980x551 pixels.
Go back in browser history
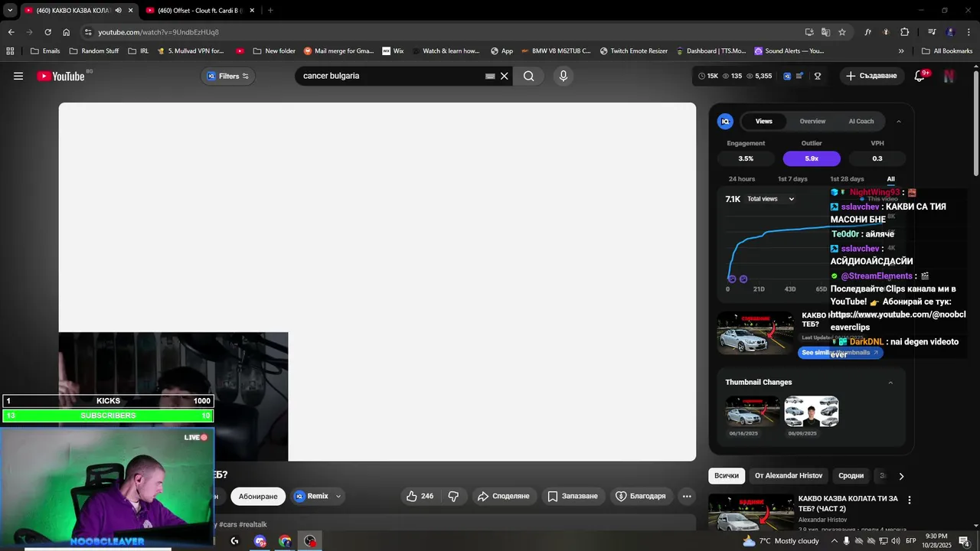pos(11,32)
